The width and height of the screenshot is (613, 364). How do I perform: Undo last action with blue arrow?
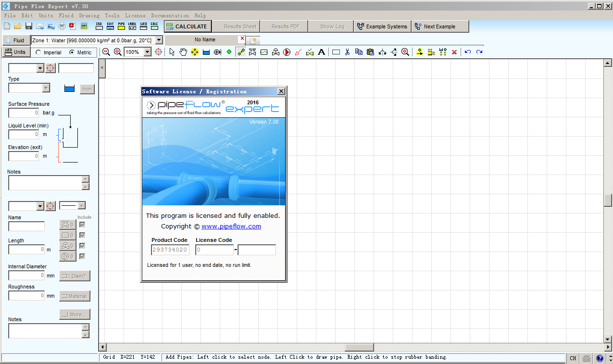click(x=468, y=52)
